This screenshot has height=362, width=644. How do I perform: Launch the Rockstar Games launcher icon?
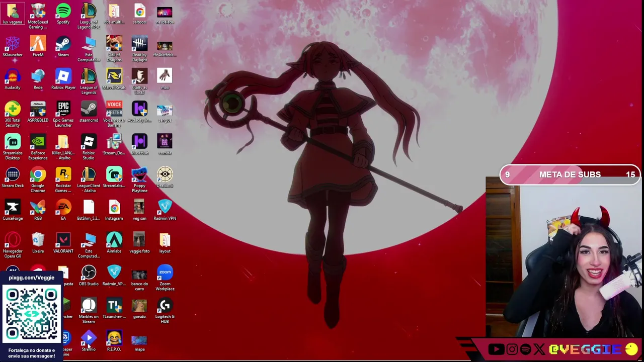(63, 179)
